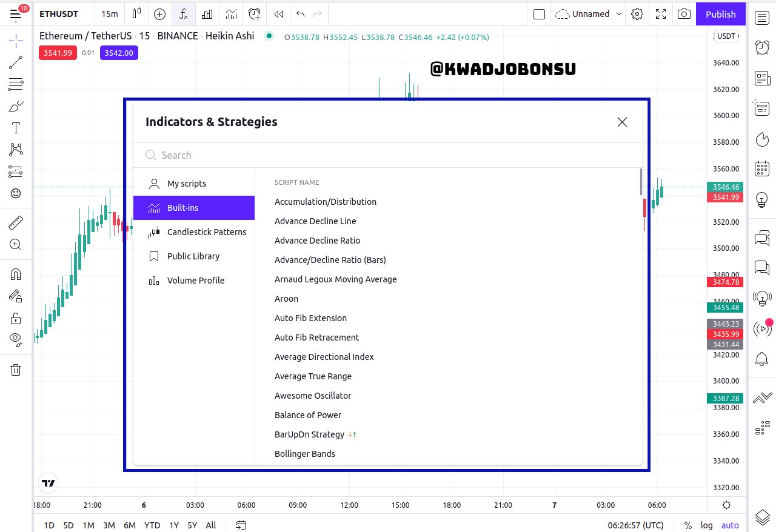Switch to Candlestick Patterns tab
This screenshot has width=776, height=532.
[194, 232]
